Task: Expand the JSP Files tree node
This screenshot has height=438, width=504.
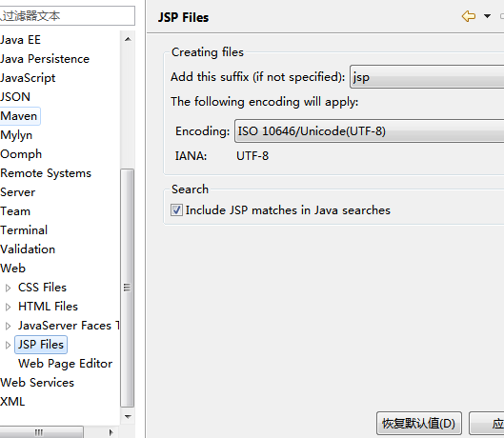Action: (8, 345)
